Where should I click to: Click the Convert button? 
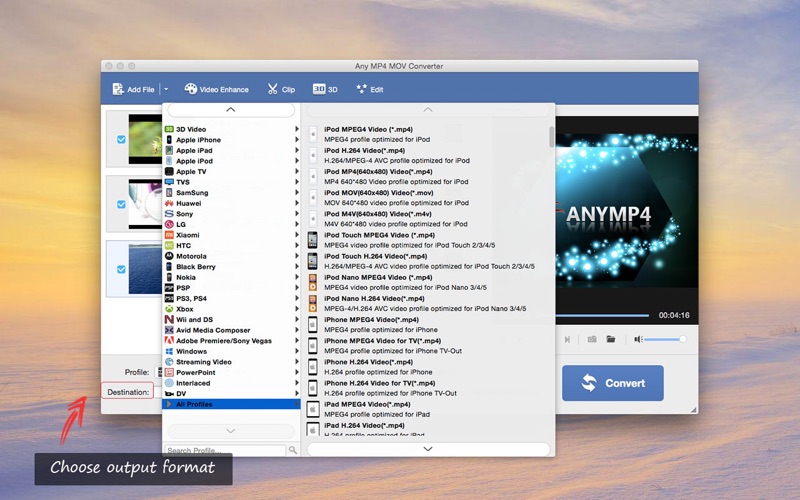pos(614,383)
